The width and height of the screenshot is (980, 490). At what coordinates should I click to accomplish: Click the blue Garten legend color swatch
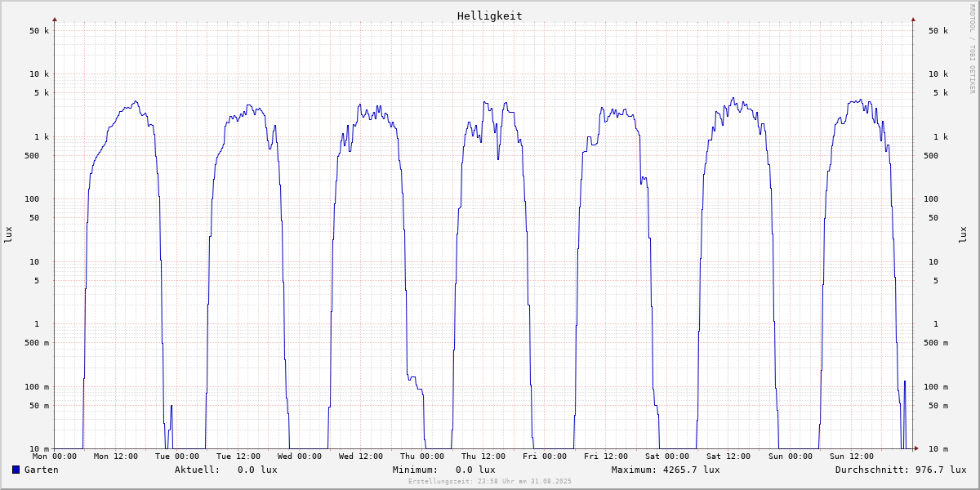point(16,470)
